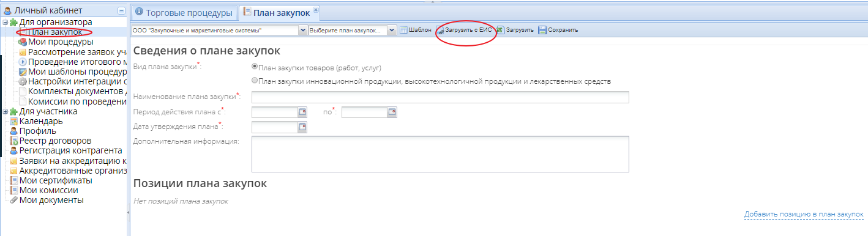The width and height of the screenshot is (868, 236).
Task: Open calendar picker for Дата утверждения плана
Action: click(302, 127)
